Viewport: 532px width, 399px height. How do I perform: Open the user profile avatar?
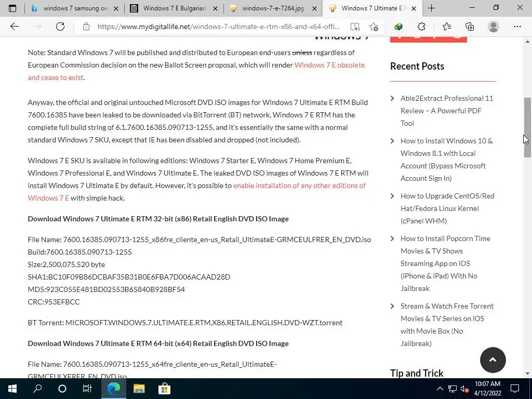[x=494, y=26]
